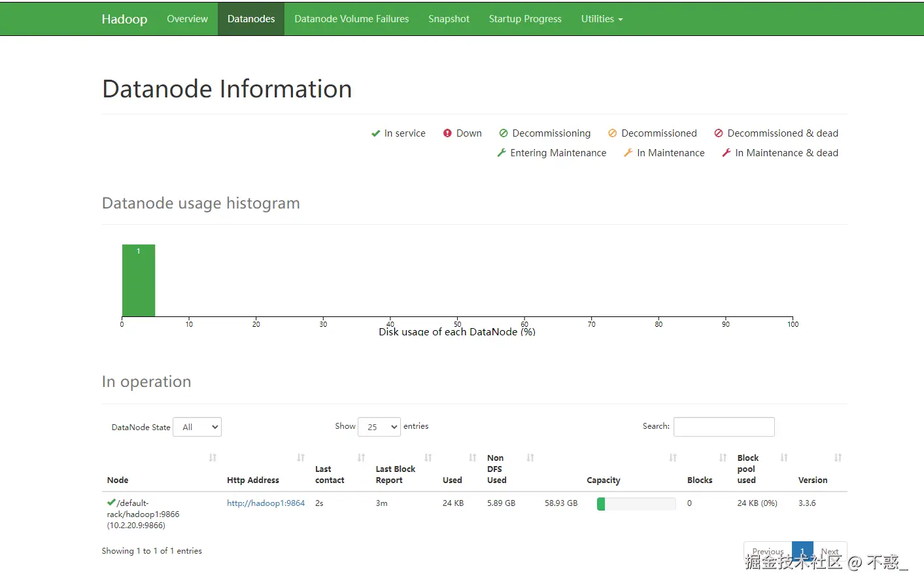Click the Previous pagination button
This screenshot has width=924, height=587.
768,552
